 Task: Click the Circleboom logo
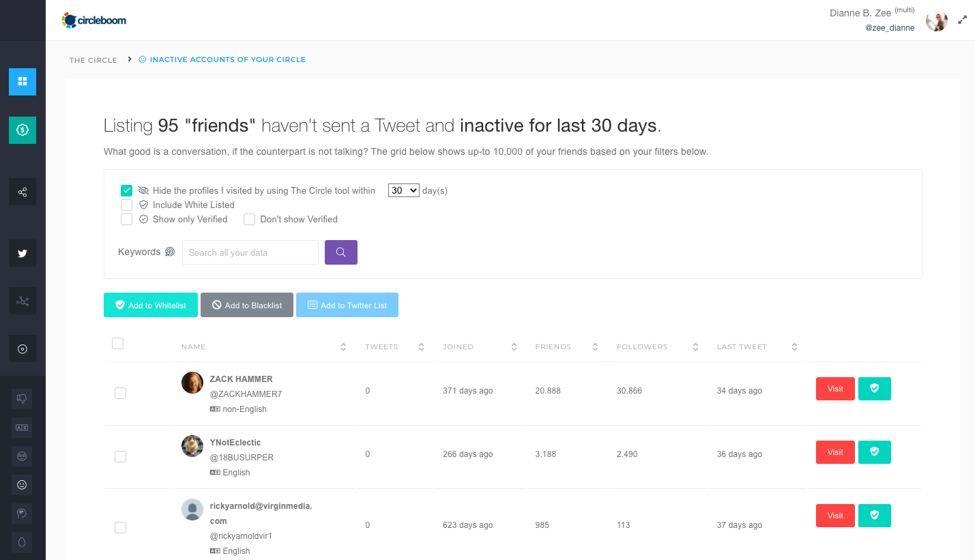(93, 20)
